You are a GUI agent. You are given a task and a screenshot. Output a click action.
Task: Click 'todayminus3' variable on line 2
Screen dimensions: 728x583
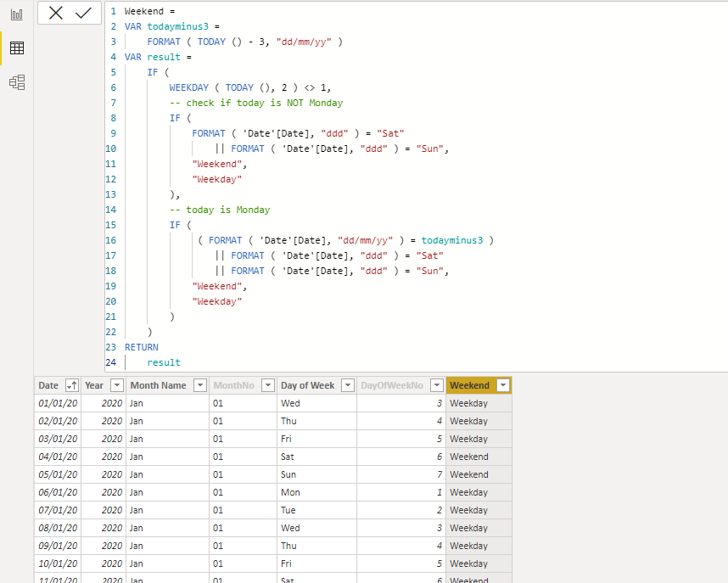(x=178, y=26)
